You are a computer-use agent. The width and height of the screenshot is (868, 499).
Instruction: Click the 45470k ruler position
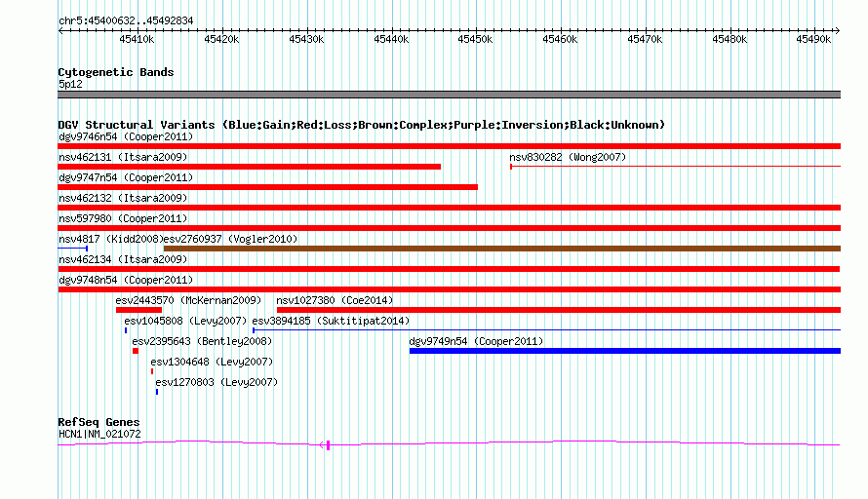pyautogui.click(x=645, y=39)
